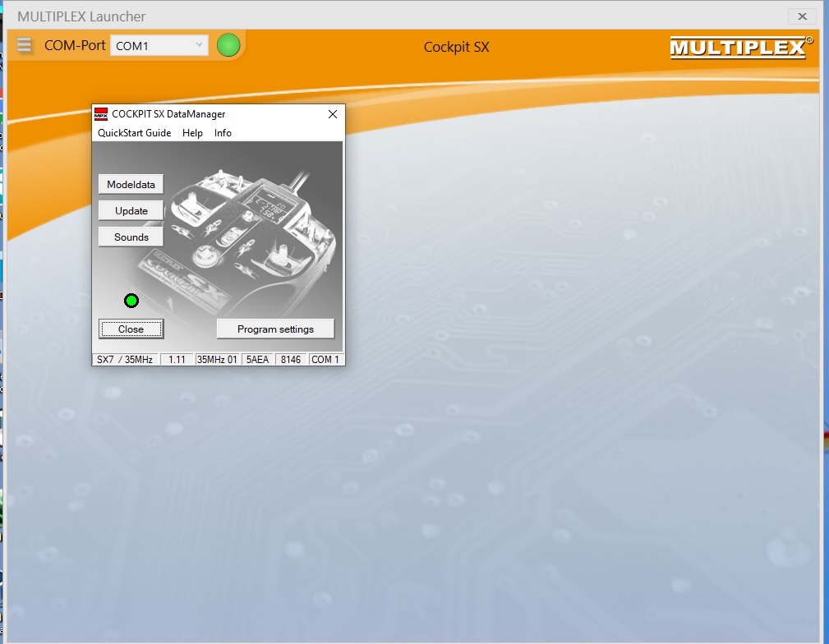Click the MULTIPLEX logo in header
829x644 pixels.
[x=740, y=48]
